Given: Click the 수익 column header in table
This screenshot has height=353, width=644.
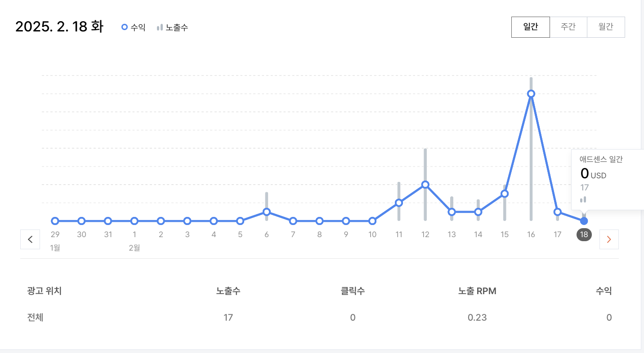Looking at the screenshot, I should pos(604,291).
